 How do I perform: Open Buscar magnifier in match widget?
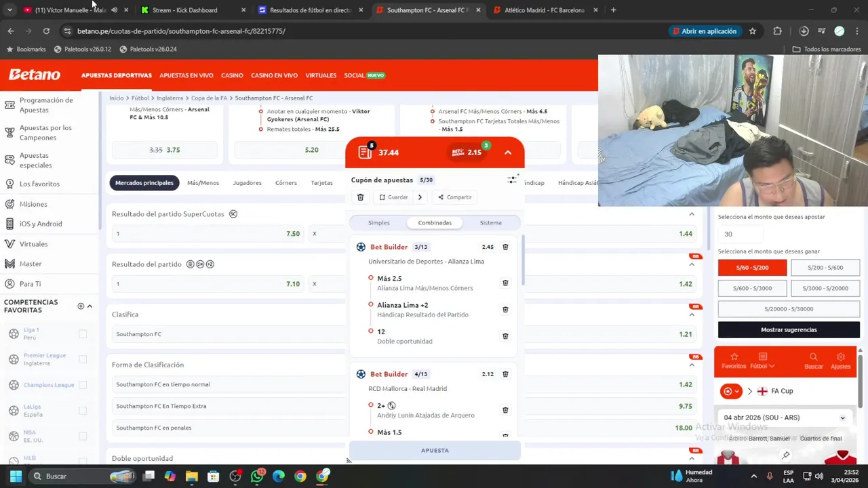coord(813,361)
